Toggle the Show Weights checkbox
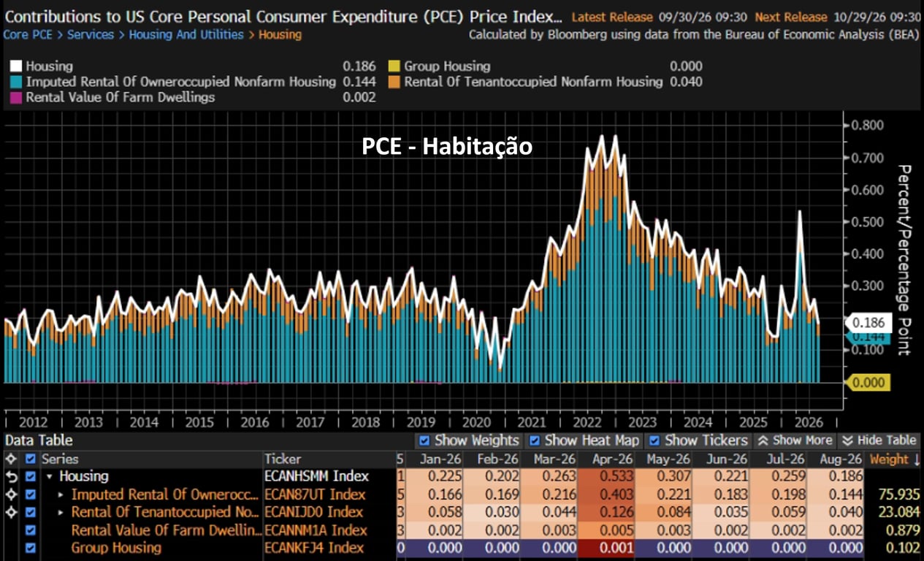 pyautogui.click(x=424, y=440)
